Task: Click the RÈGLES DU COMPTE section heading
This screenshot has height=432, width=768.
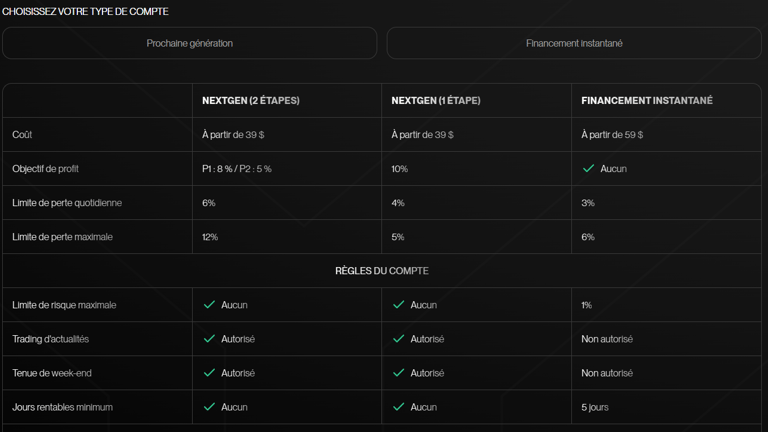Action: pos(382,270)
